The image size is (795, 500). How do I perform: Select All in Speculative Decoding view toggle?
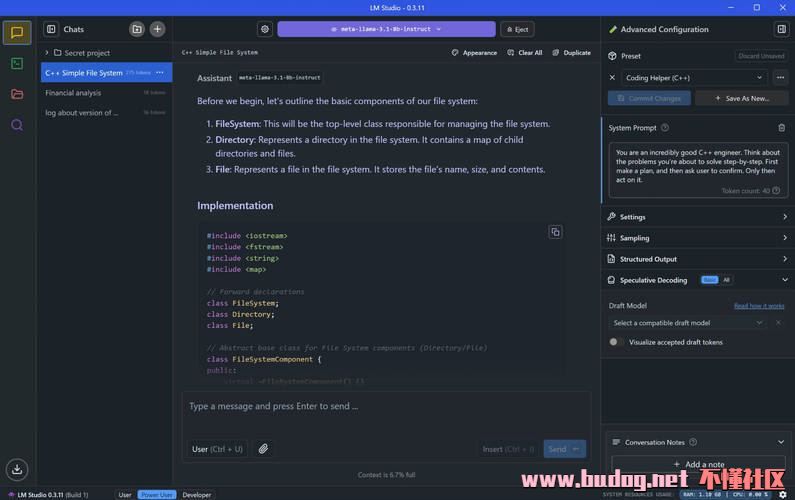(727, 280)
